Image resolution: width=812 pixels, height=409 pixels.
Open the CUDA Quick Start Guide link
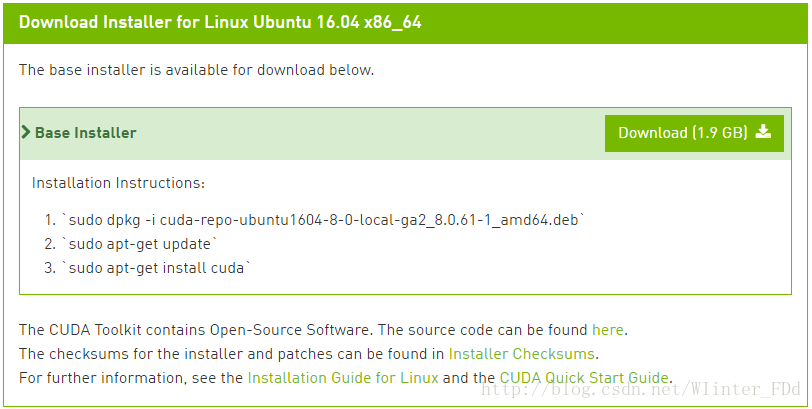tap(584, 377)
